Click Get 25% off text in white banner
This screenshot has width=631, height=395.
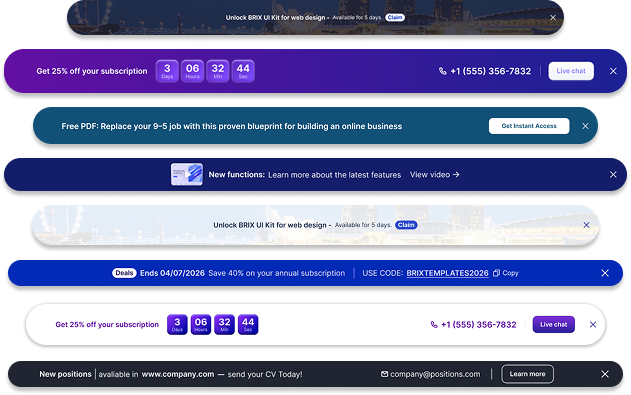point(107,325)
